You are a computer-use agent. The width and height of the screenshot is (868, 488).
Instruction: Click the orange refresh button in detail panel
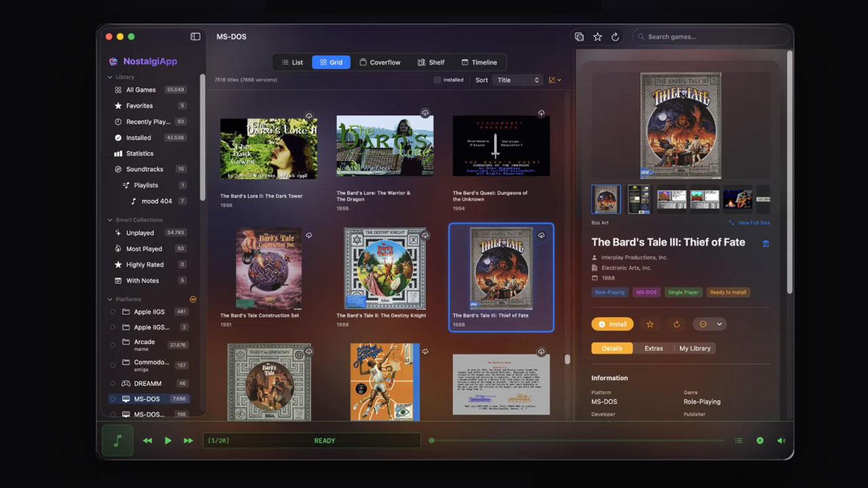676,324
